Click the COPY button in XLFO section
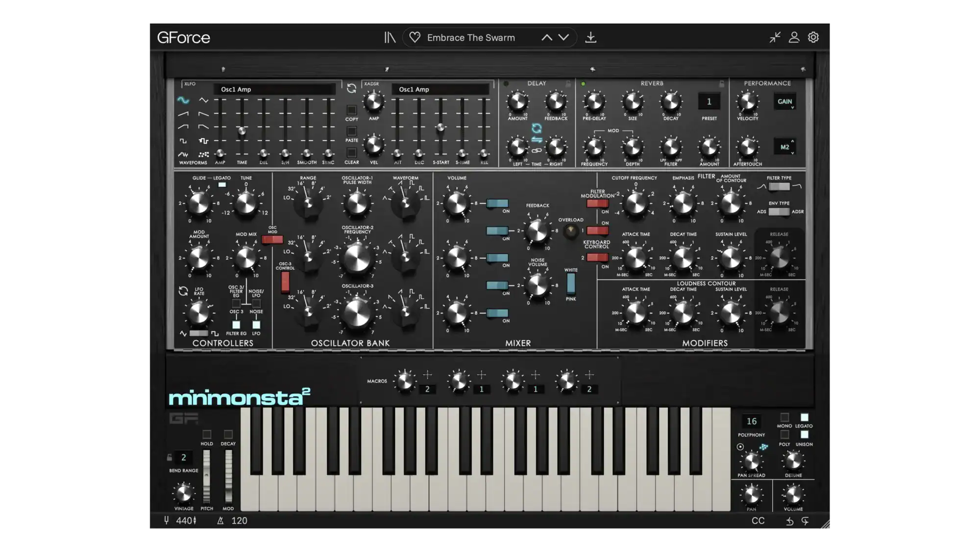 pyautogui.click(x=351, y=110)
